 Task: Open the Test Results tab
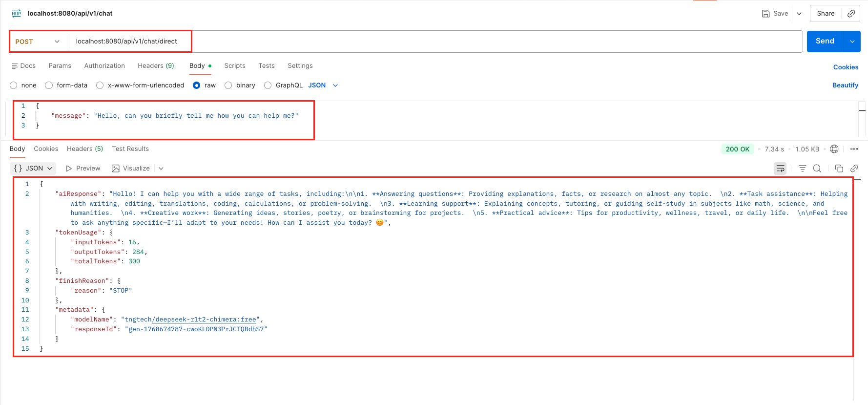[130, 149]
